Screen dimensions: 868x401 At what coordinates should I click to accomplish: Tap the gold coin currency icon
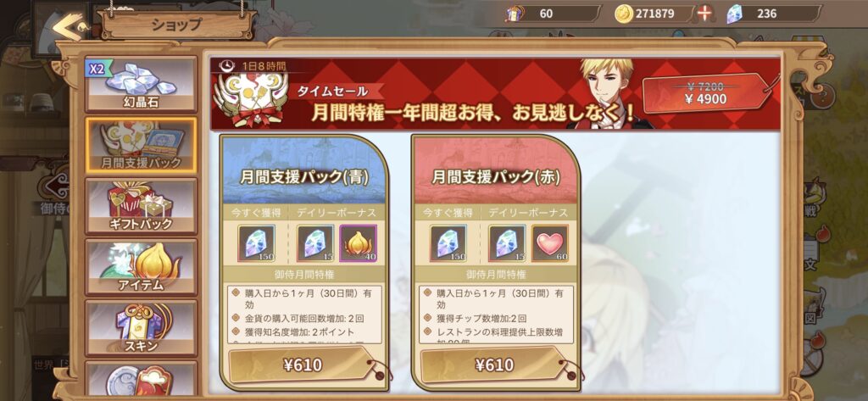point(624,14)
